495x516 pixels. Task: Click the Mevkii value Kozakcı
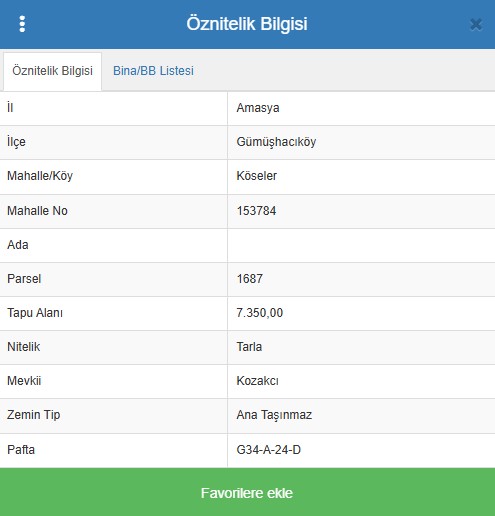(x=257, y=381)
